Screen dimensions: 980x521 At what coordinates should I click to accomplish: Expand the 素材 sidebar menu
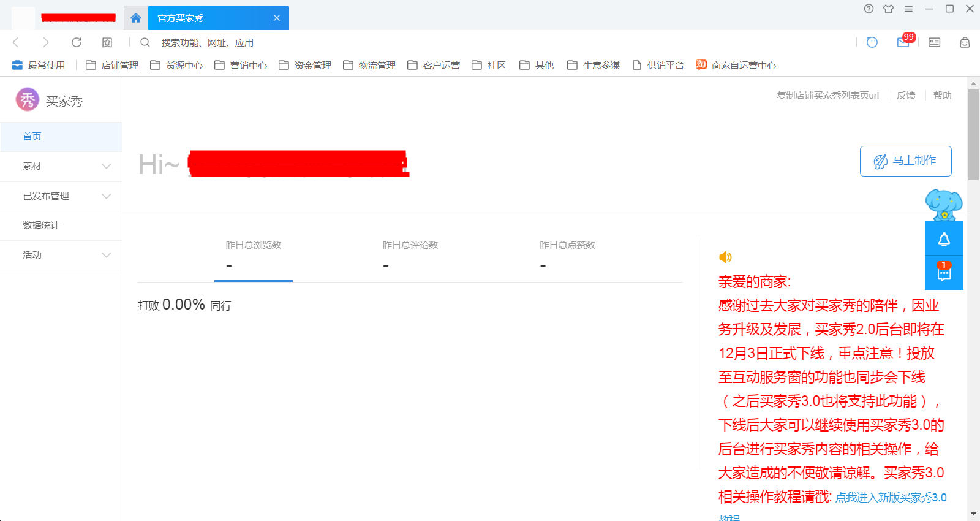coord(61,166)
